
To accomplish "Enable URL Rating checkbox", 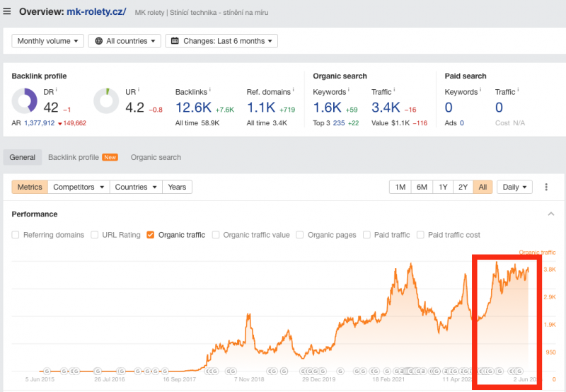I will coord(94,235).
